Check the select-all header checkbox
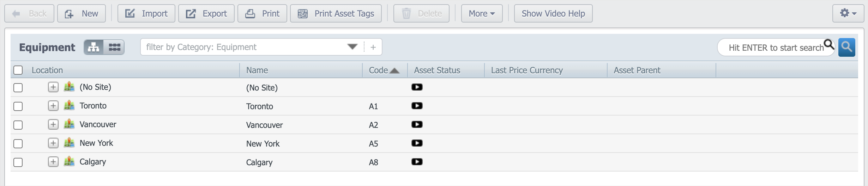The width and height of the screenshot is (868, 186). tap(18, 70)
